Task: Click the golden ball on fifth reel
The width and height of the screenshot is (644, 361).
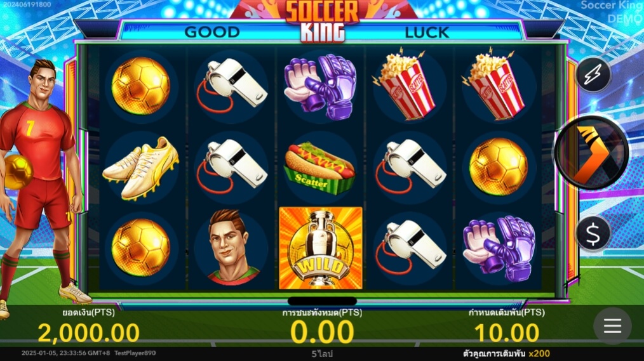Action: pyautogui.click(x=499, y=167)
